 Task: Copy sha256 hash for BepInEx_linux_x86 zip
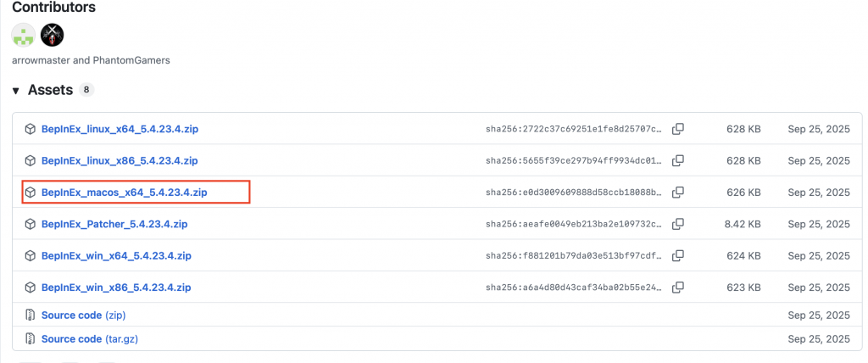click(677, 160)
